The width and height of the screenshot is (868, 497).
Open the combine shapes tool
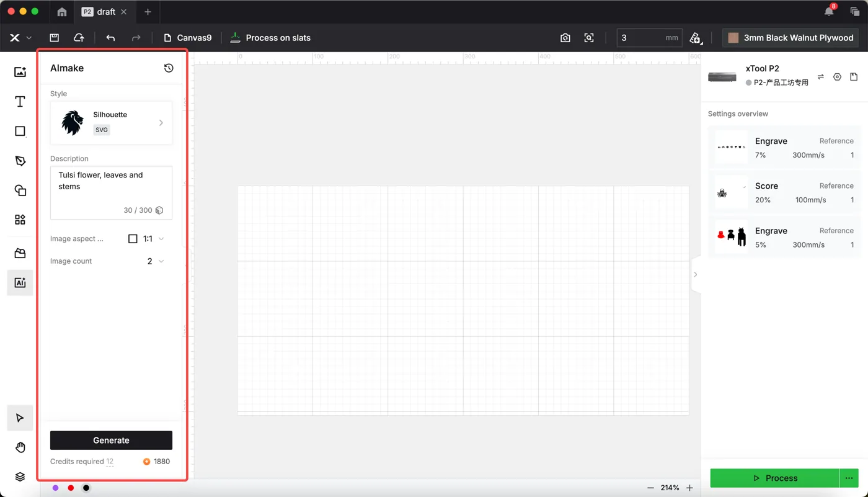(x=20, y=190)
